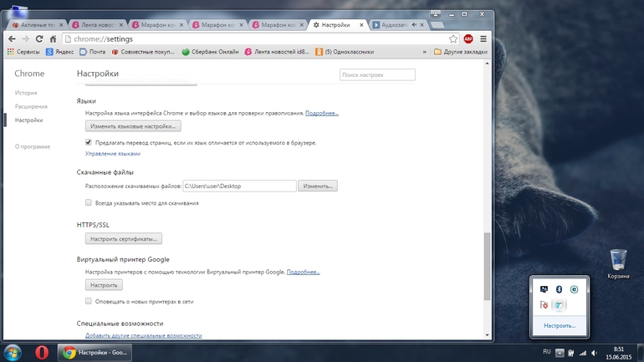
Task: Click the monitor display icon in tray popup
Action: click(x=544, y=289)
